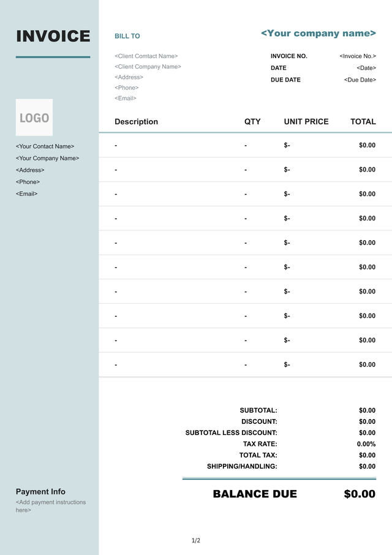The width and height of the screenshot is (392, 555).
Task: Select the <Your Contact Name> field
Action: 45,146
